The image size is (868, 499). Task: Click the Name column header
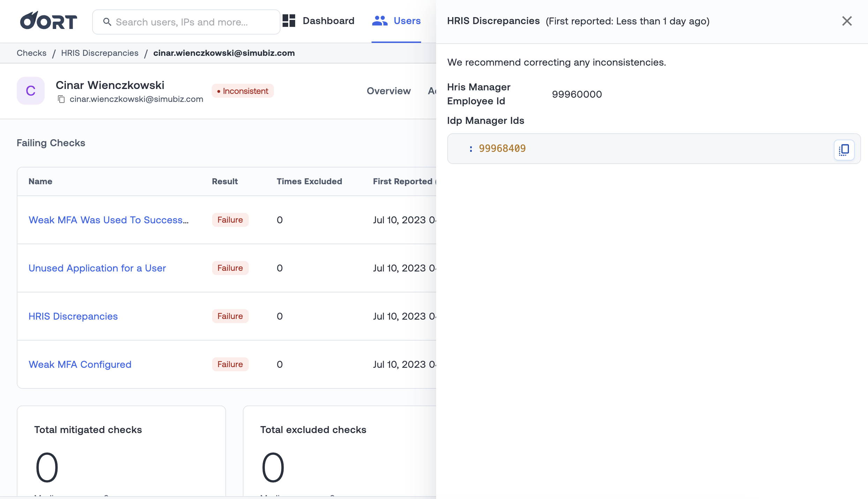pyautogui.click(x=40, y=181)
